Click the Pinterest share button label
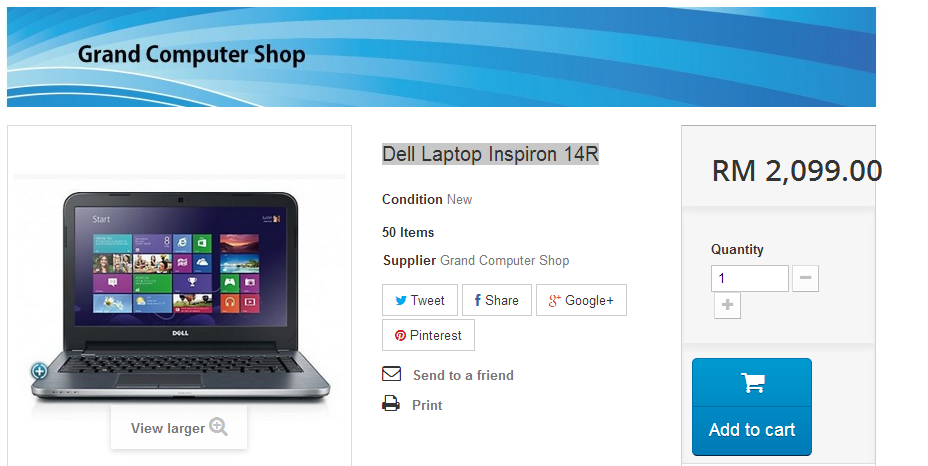Screen dimensions: 928x466 tap(436, 336)
